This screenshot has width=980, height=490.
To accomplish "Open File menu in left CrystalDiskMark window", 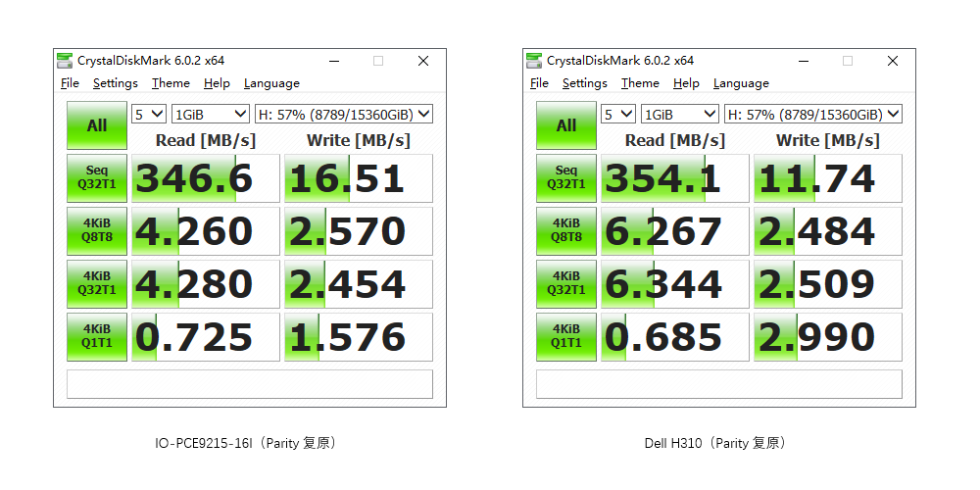I will pyautogui.click(x=70, y=83).
